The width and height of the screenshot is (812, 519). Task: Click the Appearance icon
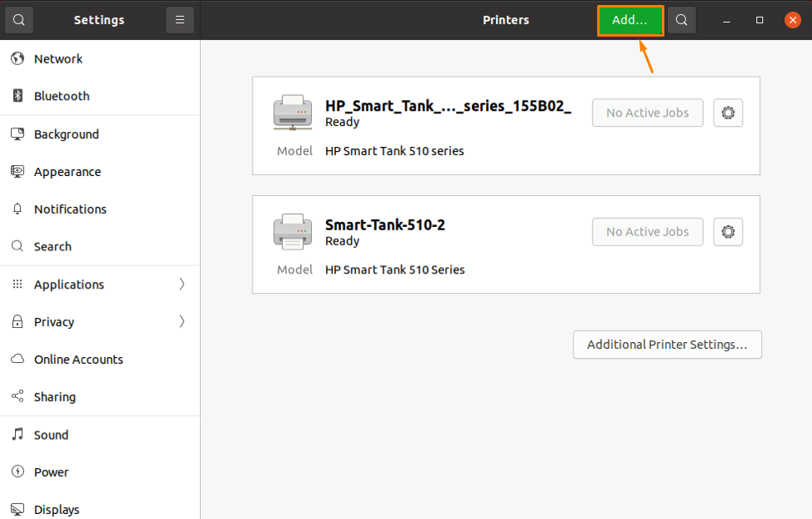tap(17, 171)
